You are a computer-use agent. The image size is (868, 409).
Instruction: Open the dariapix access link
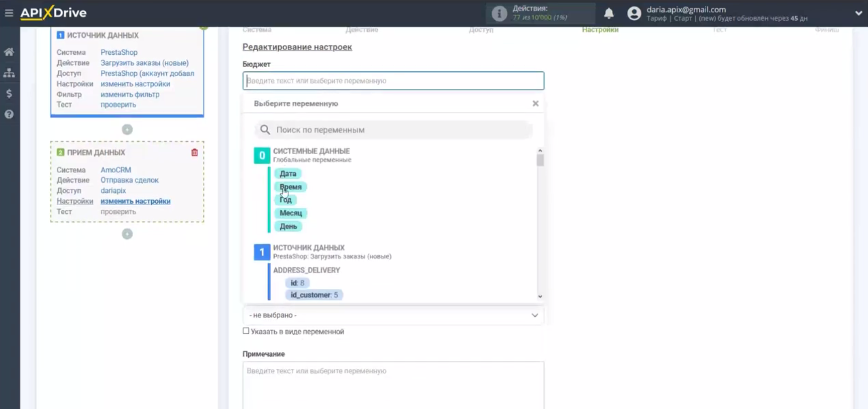pos(113,191)
